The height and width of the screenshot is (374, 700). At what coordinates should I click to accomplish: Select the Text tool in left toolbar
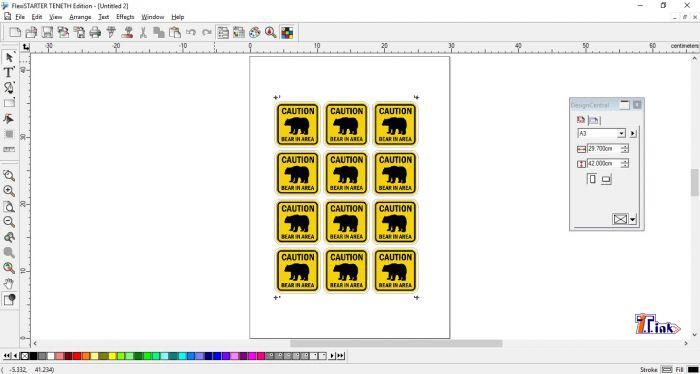(x=8, y=72)
